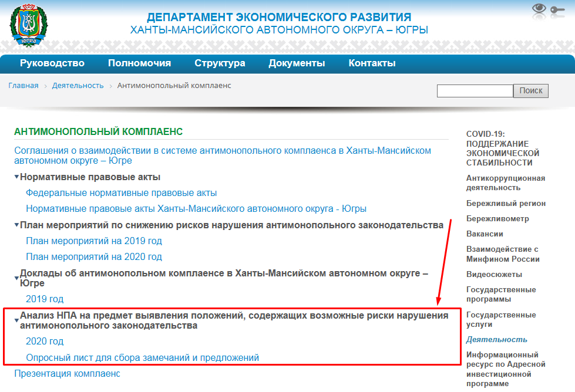575x392 pixels.
Task: Open 'Федеральные нормативные правовые акты' link
Action: click(121, 193)
